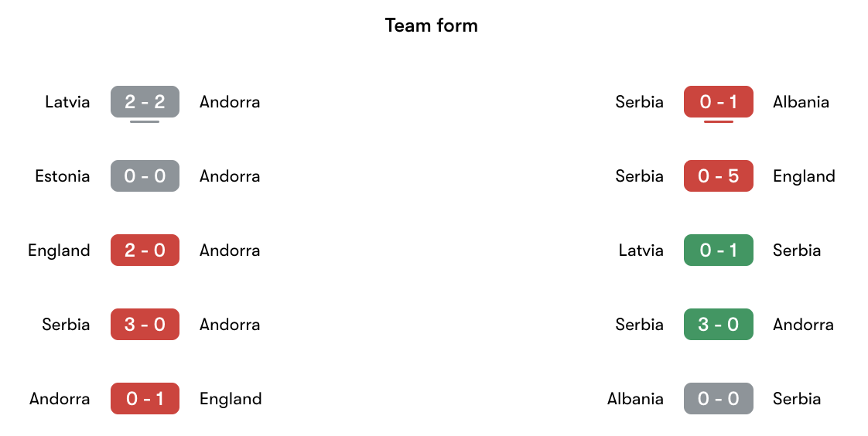The width and height of the screenshot is (868, 436).
Task: Open Albania next to the 0 - 0 score
Action: click(635, 399)
